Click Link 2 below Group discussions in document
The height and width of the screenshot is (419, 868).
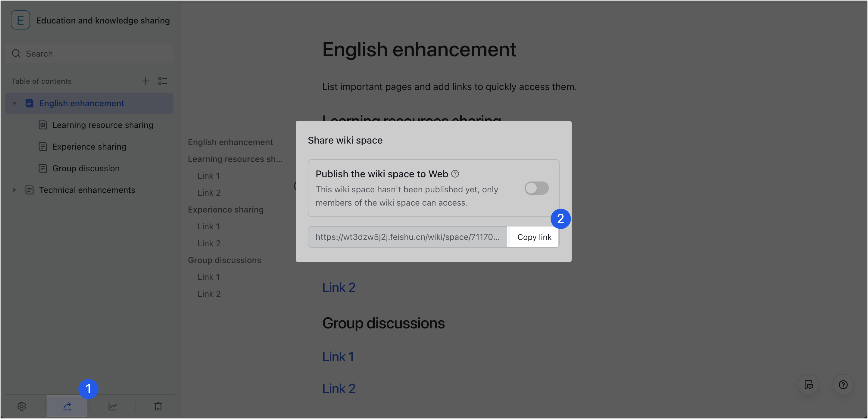[x=339, y=388]
